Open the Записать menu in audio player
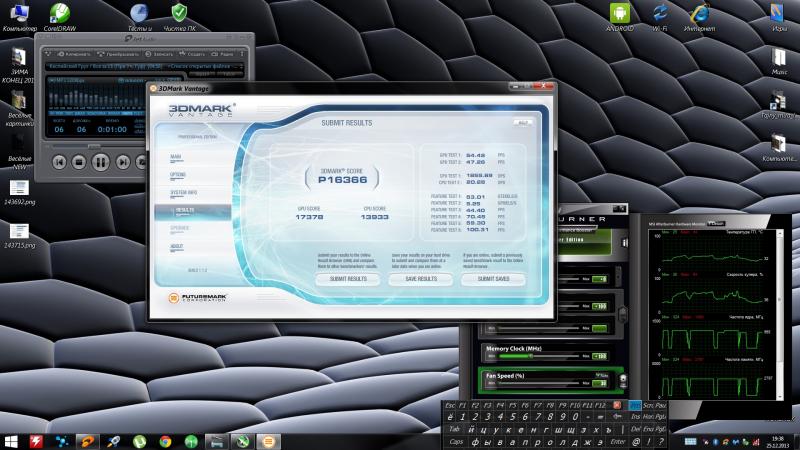Image resolution: width=800 pixels, height=450 pixels. point(159,54)
